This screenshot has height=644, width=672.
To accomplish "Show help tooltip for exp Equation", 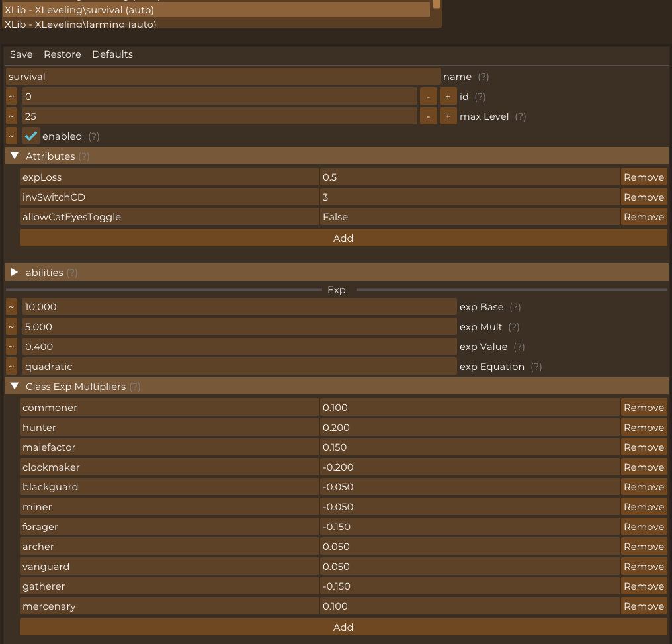I will click(x=536, y=367).
